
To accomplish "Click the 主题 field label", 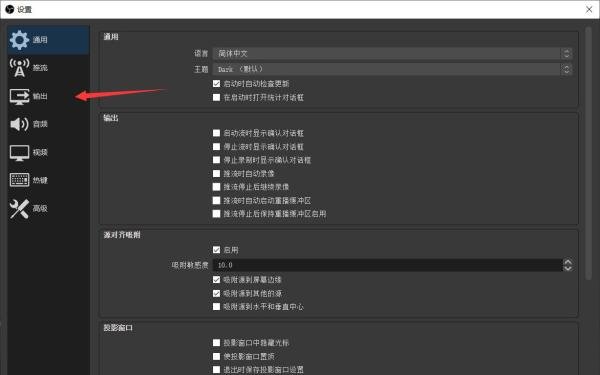I will pos(201,69).
